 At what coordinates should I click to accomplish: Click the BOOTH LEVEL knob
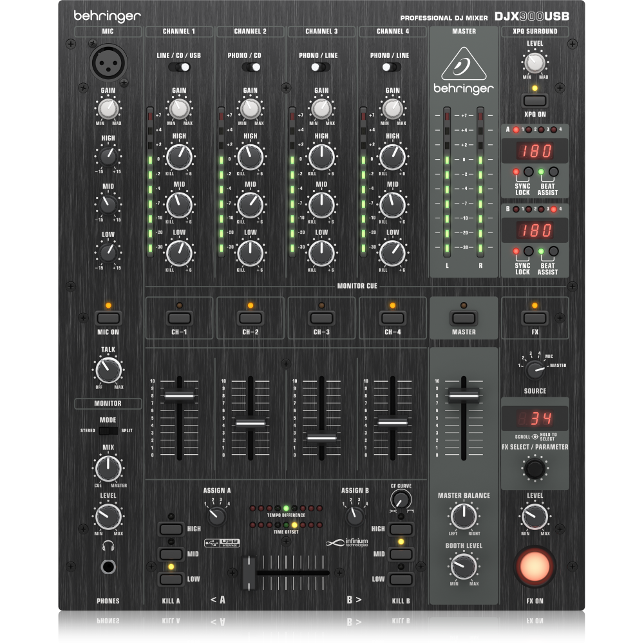click(464, 566)
